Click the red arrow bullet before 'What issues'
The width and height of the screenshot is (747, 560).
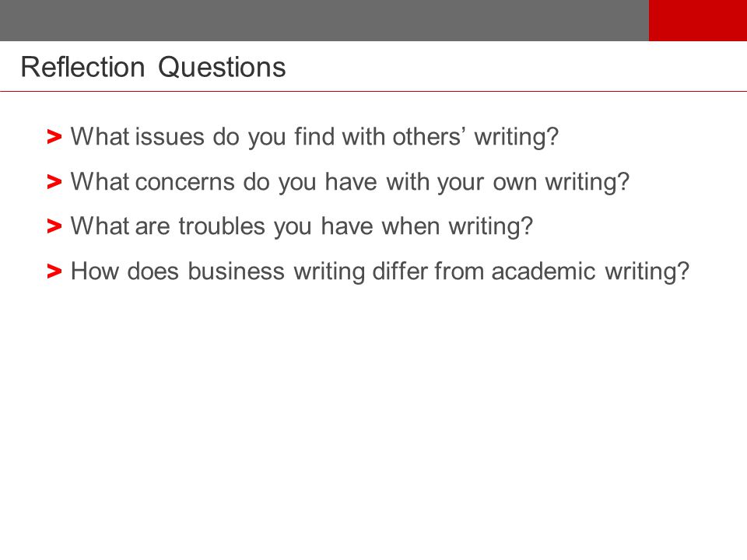pyautogui.click(x=54, y=137)
